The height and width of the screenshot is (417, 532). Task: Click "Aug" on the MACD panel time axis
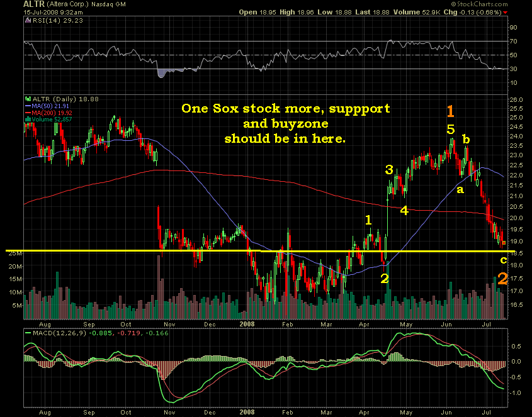(x=45, y=412)
